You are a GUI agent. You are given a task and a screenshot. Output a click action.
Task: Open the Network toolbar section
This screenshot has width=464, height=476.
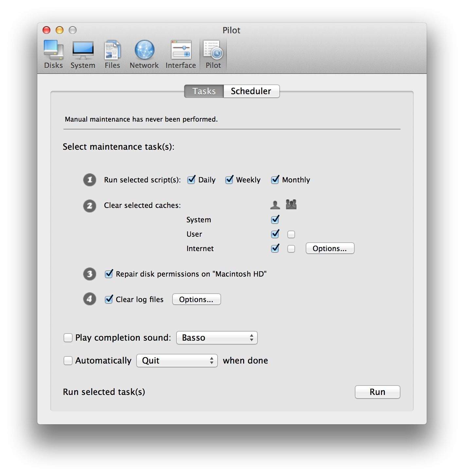point(144,55)
